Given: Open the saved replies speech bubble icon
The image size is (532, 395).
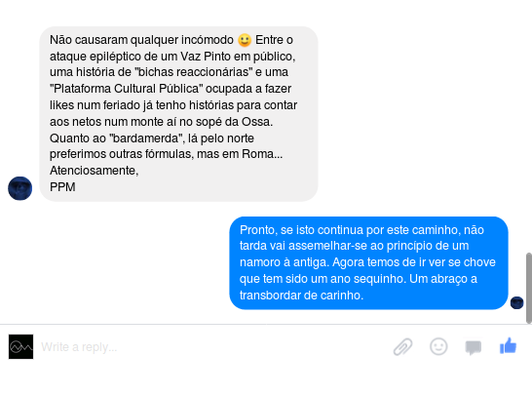Looking at the screenshot, I should point(473,347).
